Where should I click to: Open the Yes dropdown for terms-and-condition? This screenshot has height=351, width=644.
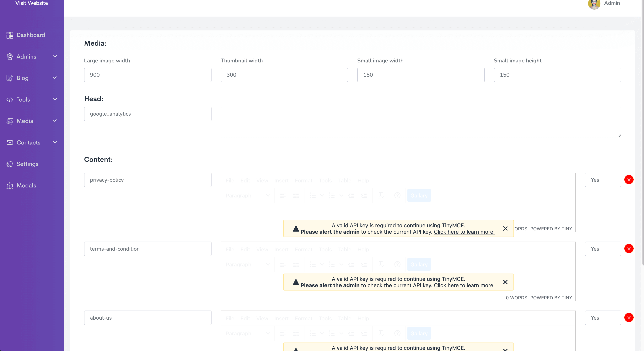(603, 249)
